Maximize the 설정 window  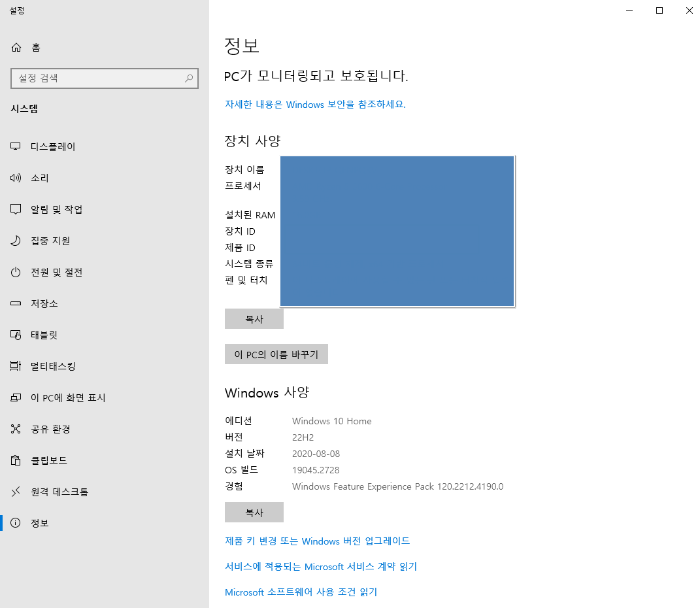659,10
